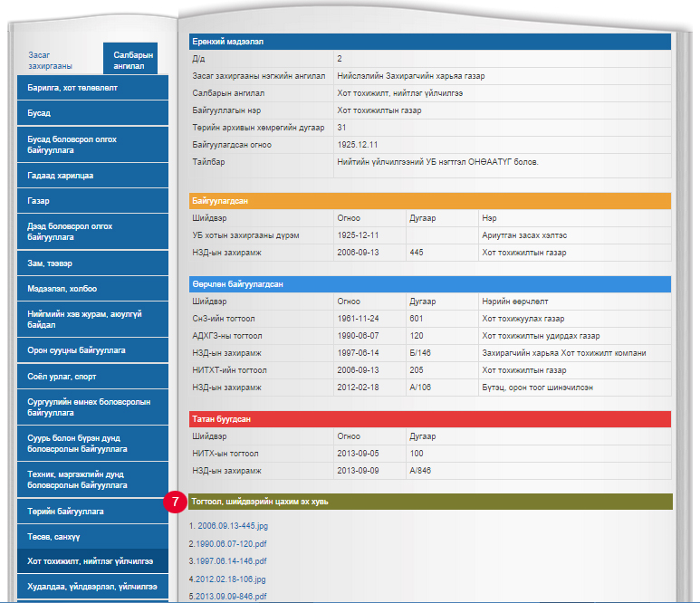Open Барилга, хот төлөвлөлт category
700x603 pixels.
pos(72,88)
